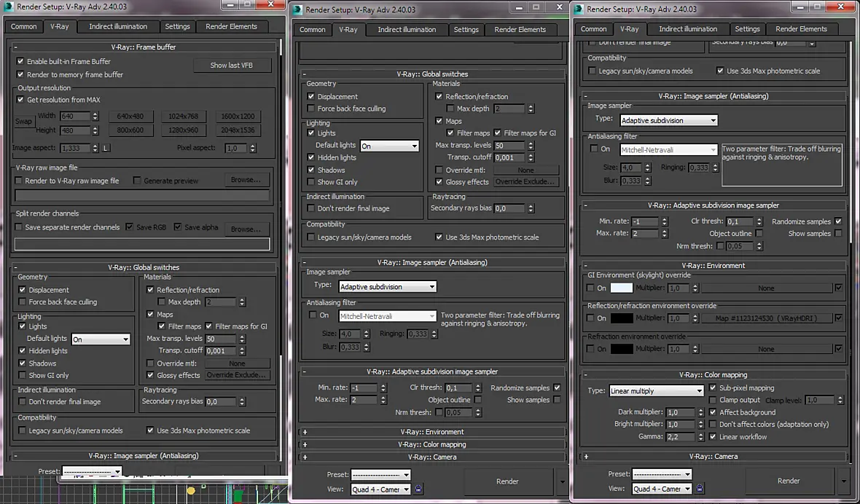Pick GI Environment white color swatch
The height and width of the screenshot is (504, 860).
point(622,288)
